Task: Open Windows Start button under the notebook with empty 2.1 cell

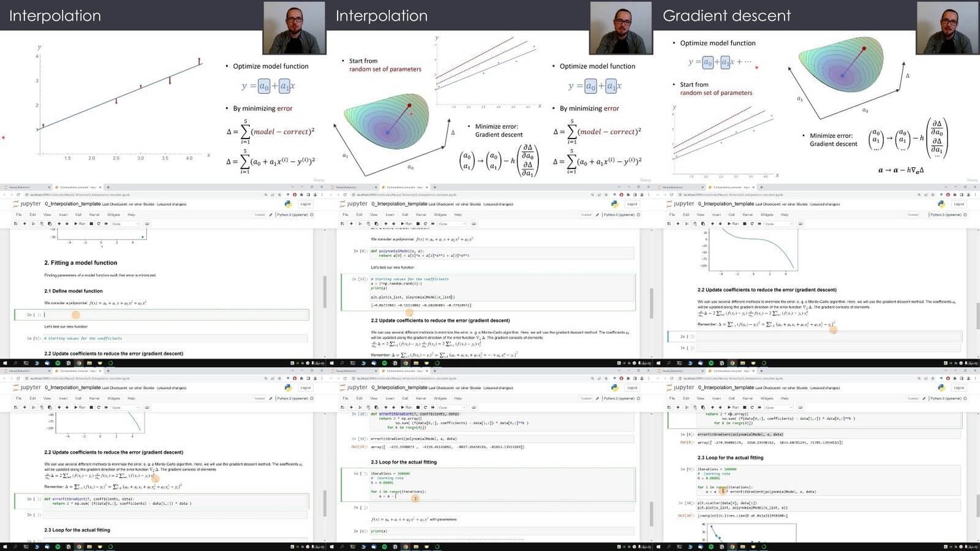Action: click(5, 363)
